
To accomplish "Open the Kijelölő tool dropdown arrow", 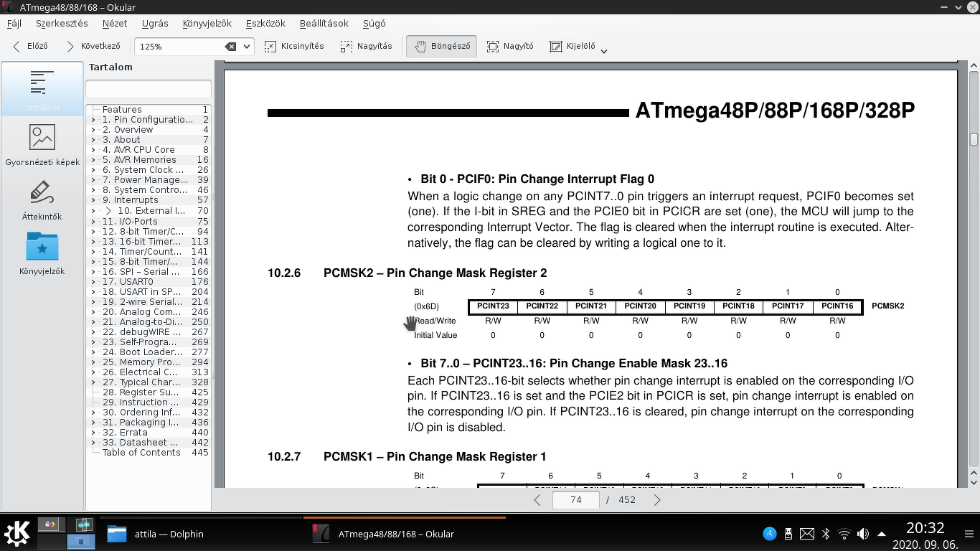I will (604, 50).
